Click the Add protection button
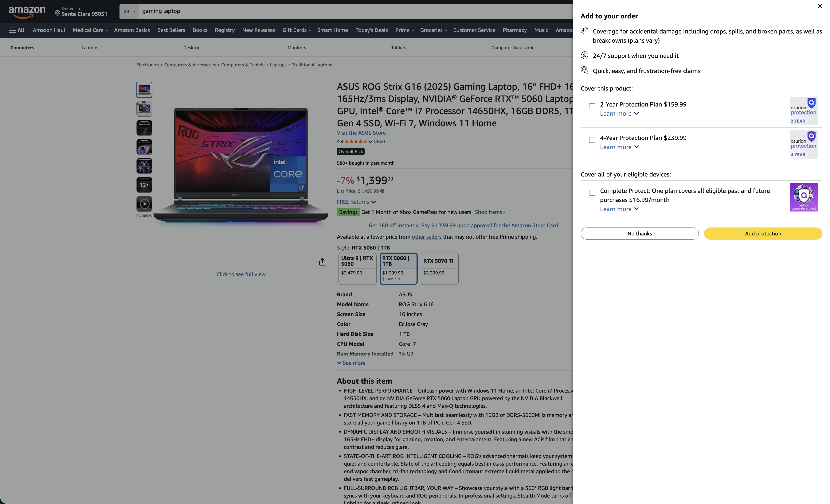The height and width of the screenshot is (504, 830). pyautogui.click(x=763, y=233)
